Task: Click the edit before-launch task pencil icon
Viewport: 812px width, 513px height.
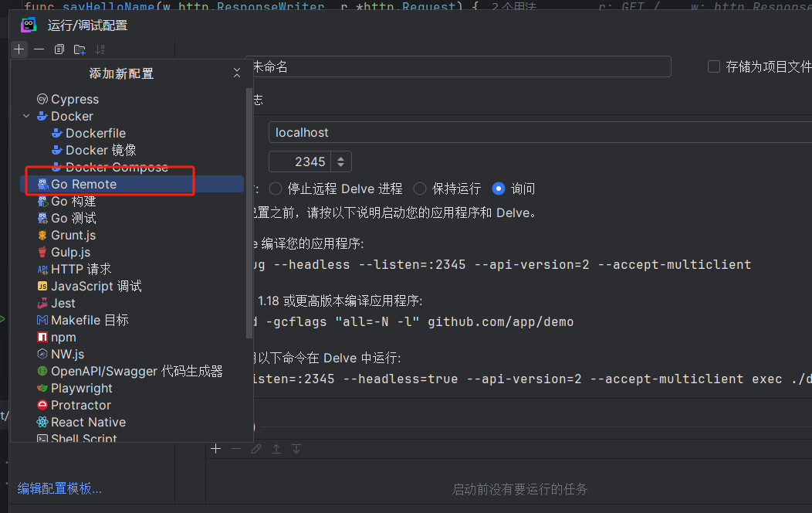Action: (x=256, y=449)
